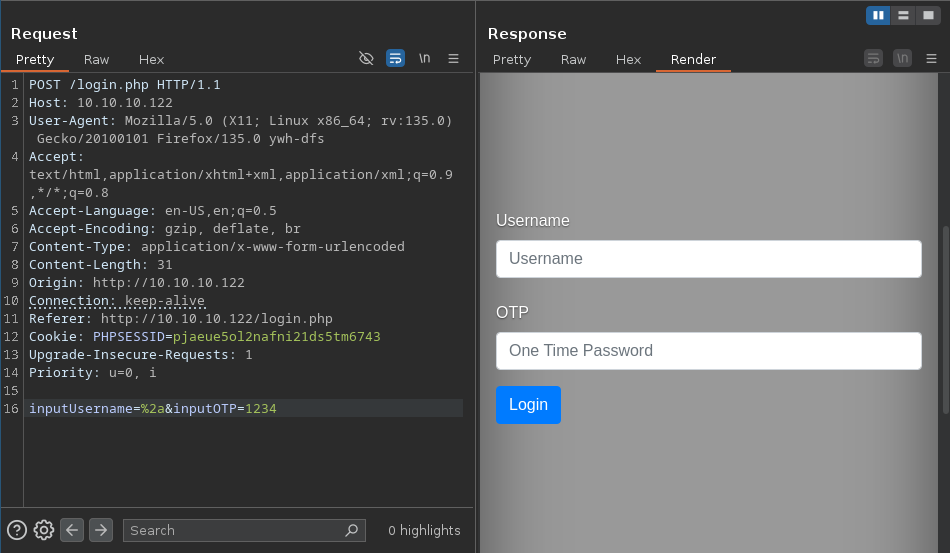Click the magnifier icon in Search box

352,530
